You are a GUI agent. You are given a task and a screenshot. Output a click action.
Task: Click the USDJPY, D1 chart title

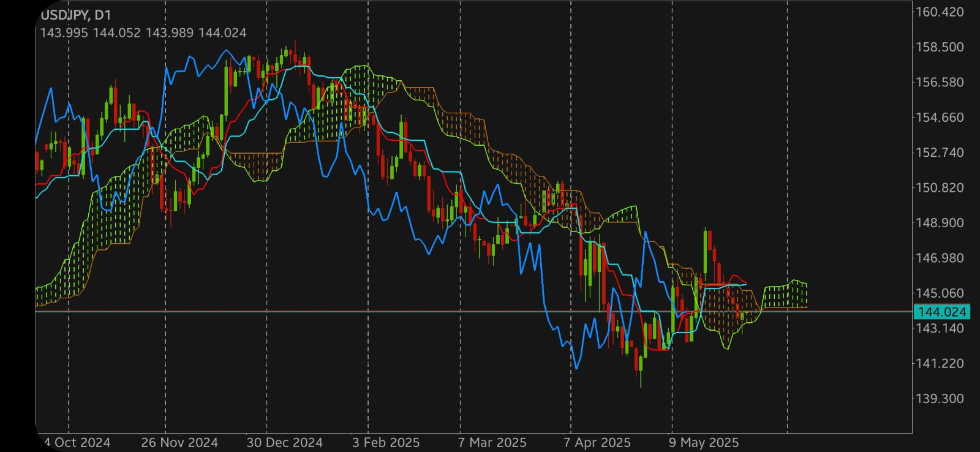pyautogui.click(x=76, y=15)
